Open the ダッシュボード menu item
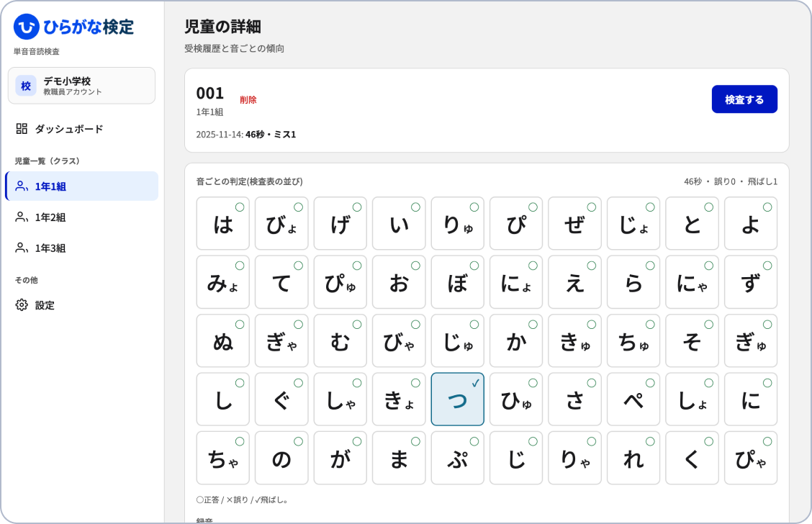The width and height of the screenshot is (812, 524). pos(82,129)
